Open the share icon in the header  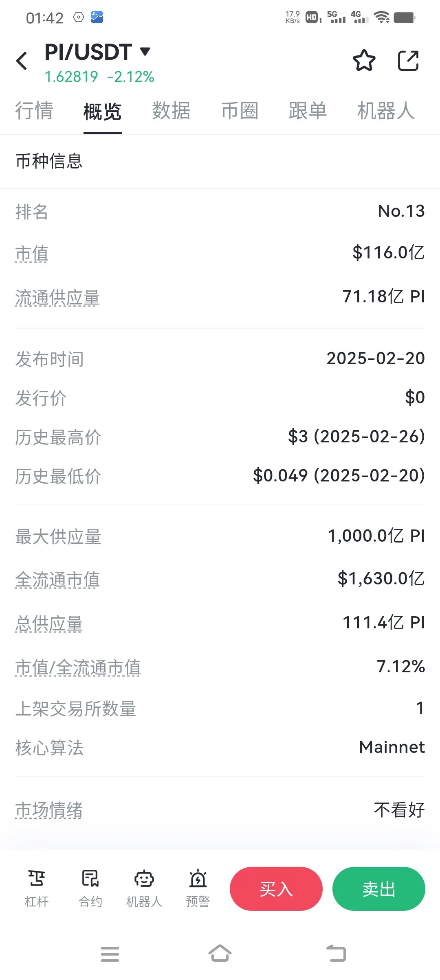[408, 61]
